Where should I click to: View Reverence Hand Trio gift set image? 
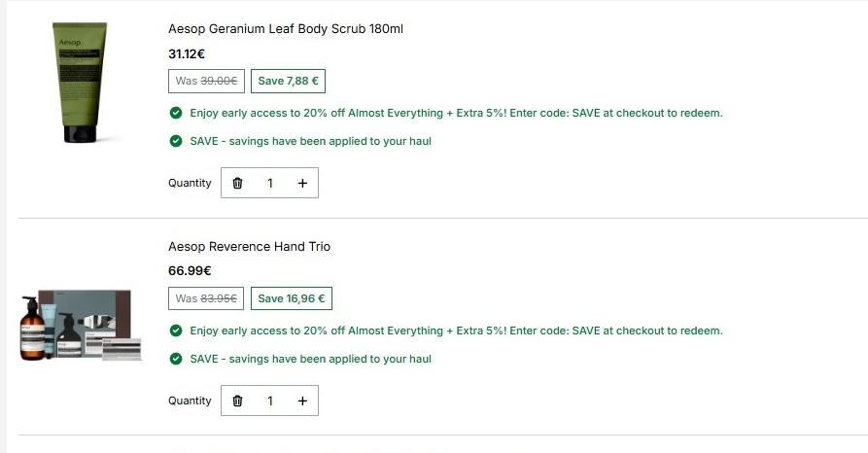point(81,325)
